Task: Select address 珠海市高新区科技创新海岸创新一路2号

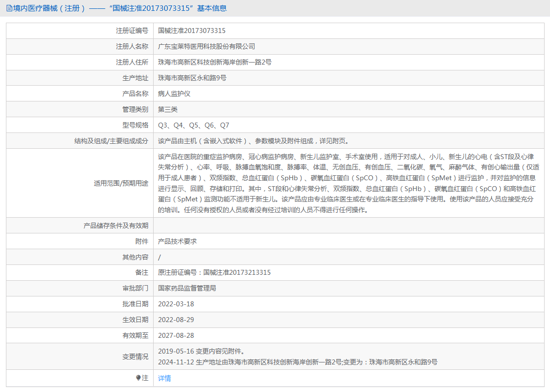Action: pyautogui.click(x=215, y=63)
